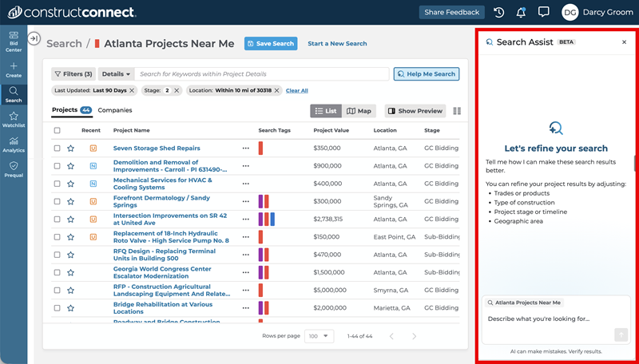Click blue search tag on Intersection Improvements row
Viewport: 639px width, 364px height.
click(x=272, y=219)
